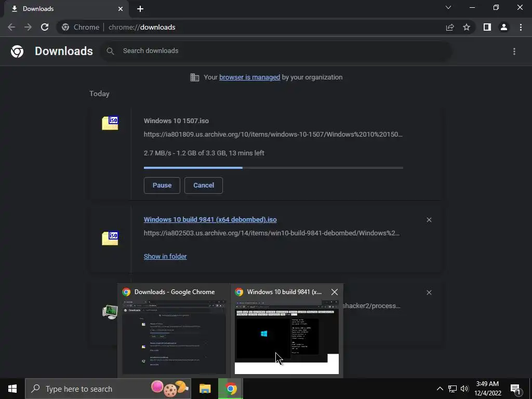Open the archive.org URL for Windows 10 1507

[x=273, y=135]
